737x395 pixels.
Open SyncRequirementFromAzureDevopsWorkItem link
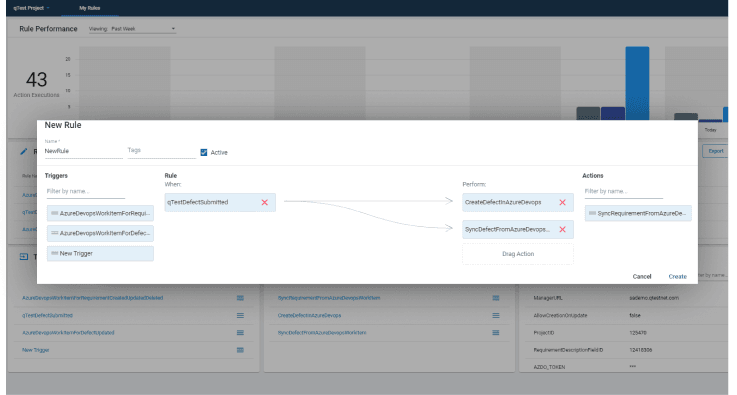click(329, 298)
